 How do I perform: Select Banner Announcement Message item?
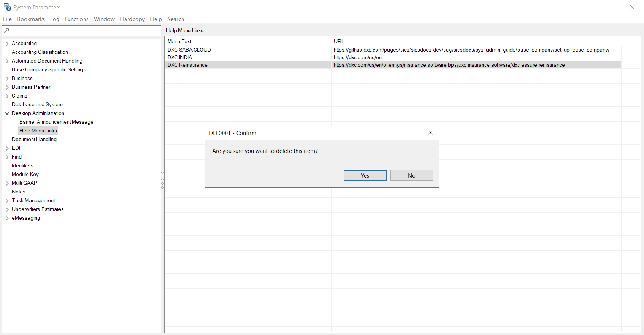point(56,122)
